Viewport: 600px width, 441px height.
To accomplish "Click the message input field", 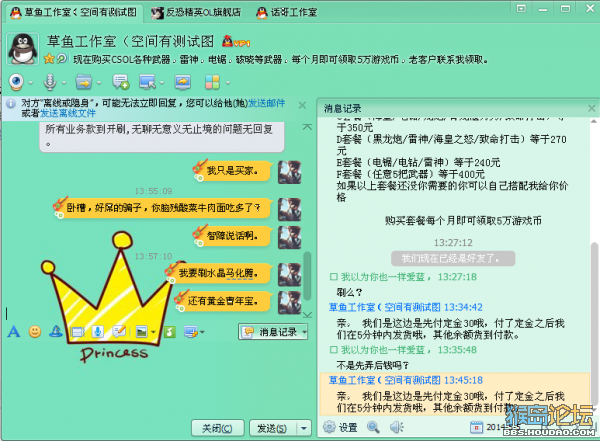I will point(157,377).
